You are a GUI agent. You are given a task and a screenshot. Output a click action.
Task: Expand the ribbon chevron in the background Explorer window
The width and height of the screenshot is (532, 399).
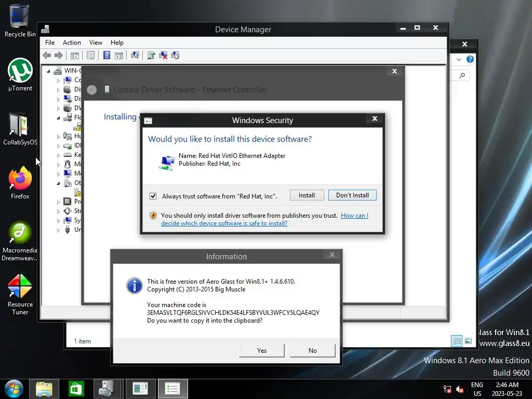coord(459,59)
